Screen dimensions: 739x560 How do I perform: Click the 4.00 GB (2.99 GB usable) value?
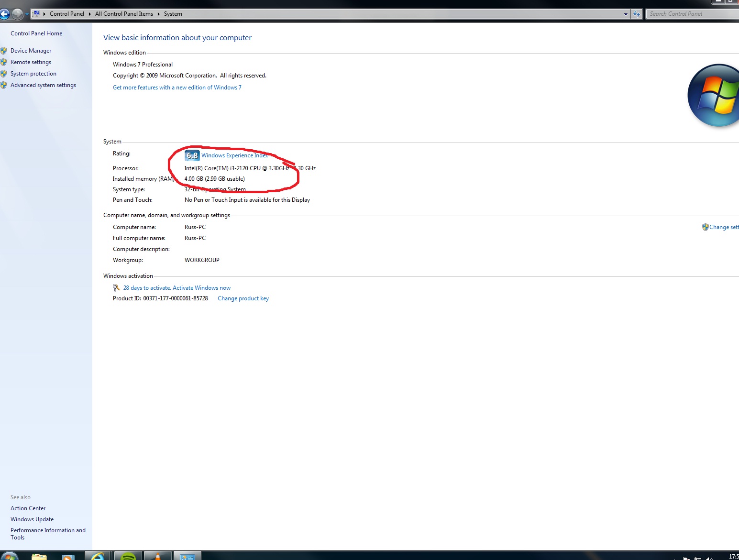214,179
